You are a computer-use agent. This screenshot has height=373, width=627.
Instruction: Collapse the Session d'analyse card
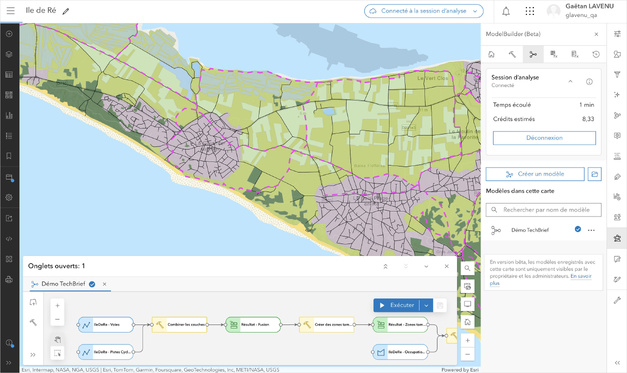point(570,81)
